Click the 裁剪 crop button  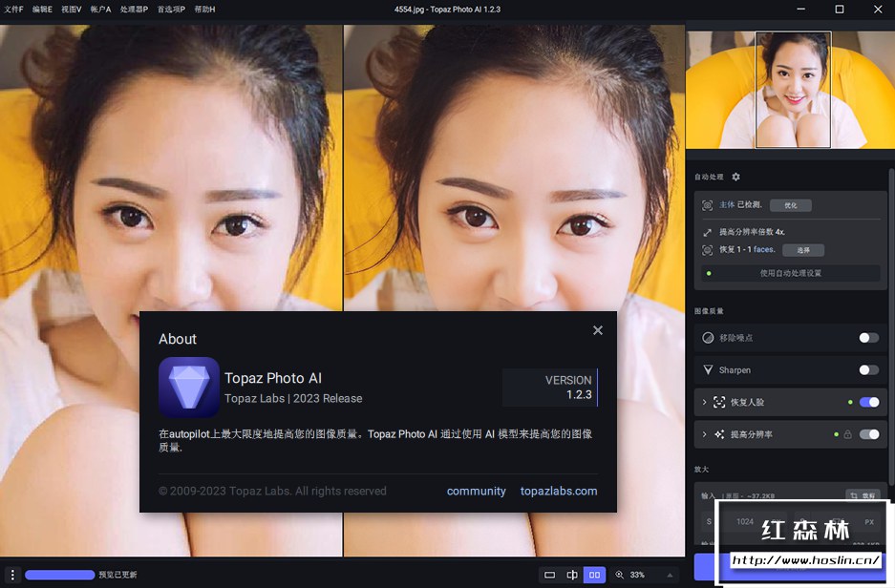tap(863, 495)
